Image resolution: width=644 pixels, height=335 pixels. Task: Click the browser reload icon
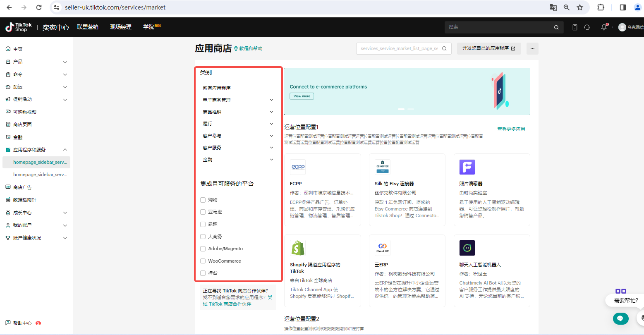pyautogui.click(x=39, y=7)
